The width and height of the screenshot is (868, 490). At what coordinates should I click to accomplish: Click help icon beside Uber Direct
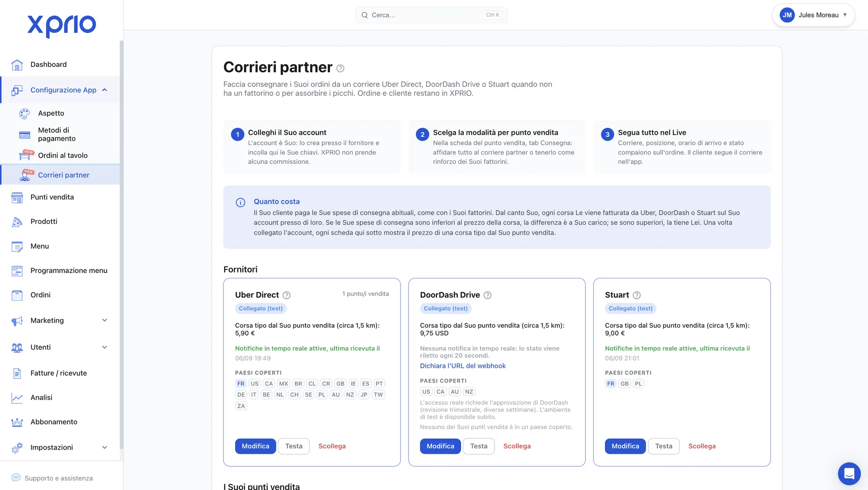(x=287, y=295)
